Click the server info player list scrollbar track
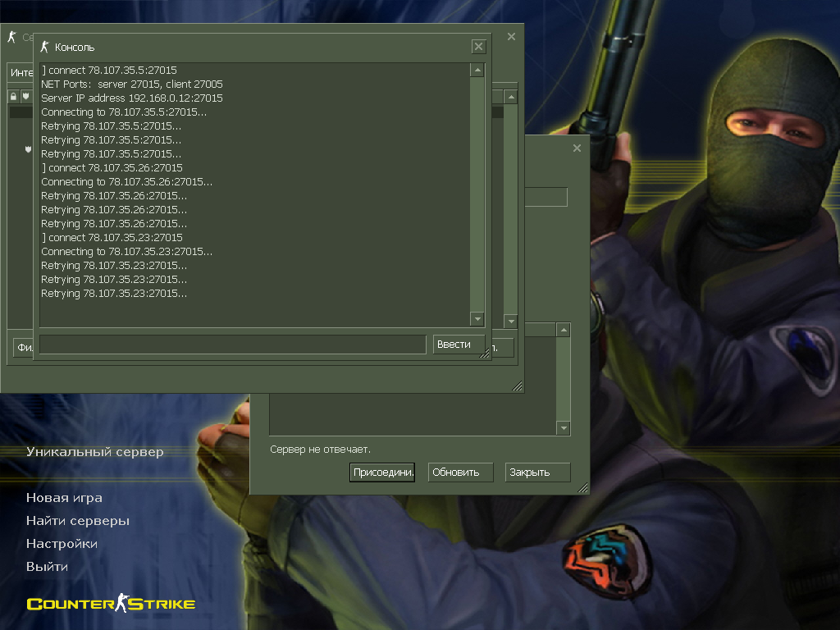 coord(564,379)
